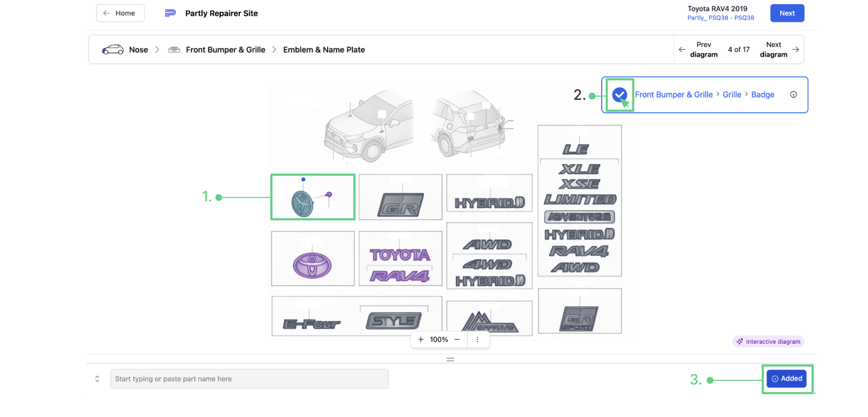This screenshot has width=868, height=417.
Task: Select the Emblem & Name Plate breadcrumb
Action: [x=324, y=50]
